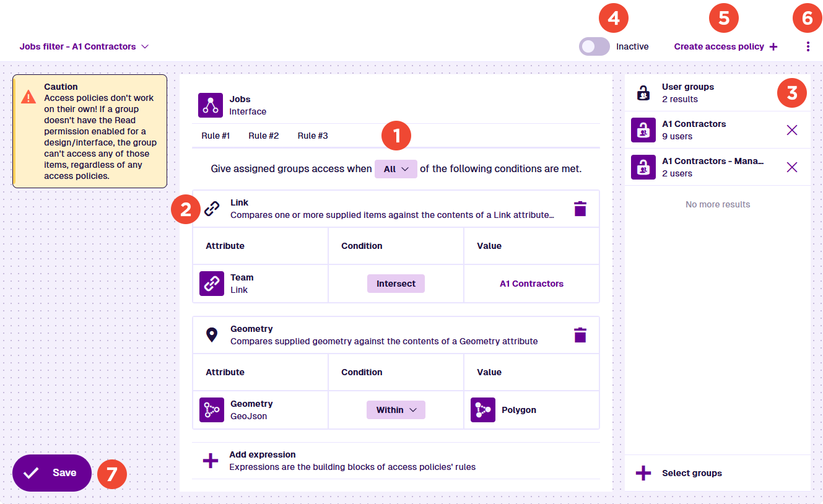This screenshot has width=823, height=504.
Task: Open the Within condition dropdown
Action: pos(396,410)
